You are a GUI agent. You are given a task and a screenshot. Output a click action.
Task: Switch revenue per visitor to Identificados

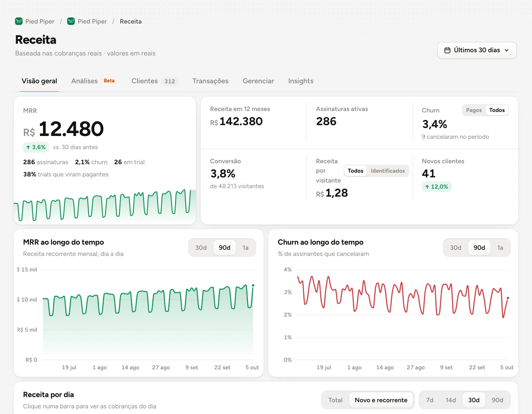coord(387,171)
